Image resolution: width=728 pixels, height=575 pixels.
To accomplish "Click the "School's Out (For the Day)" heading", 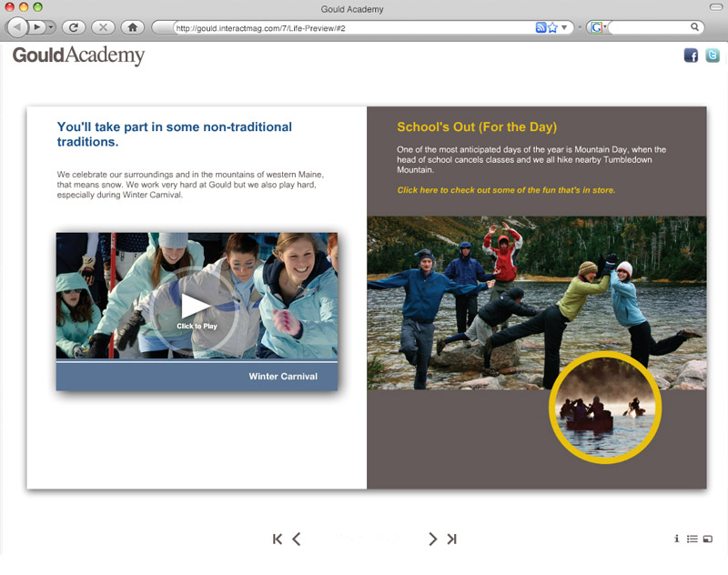I will click(477, 127).
